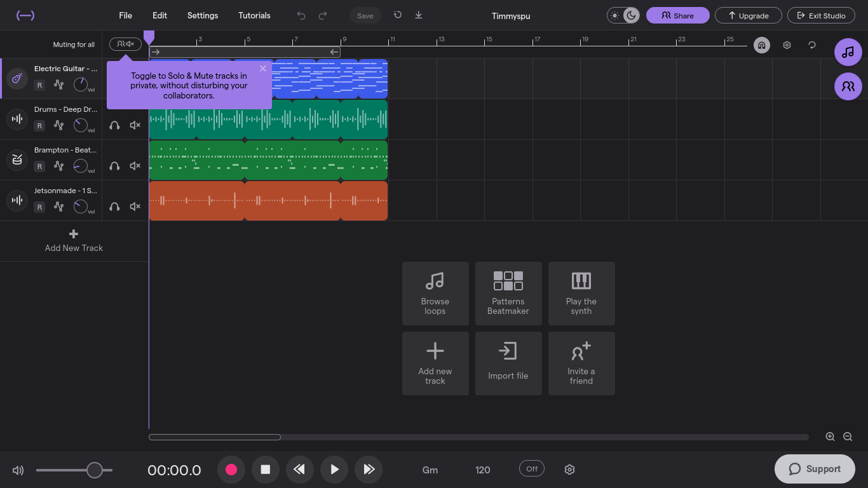This screenshot has width=868, height=488.
Task: Open the Gm key selector
Action: pyautogui.click(x=430, y=470)
